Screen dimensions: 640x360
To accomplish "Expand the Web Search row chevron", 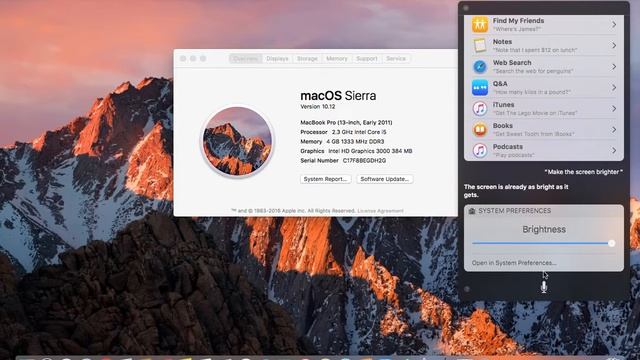I will 614,67.
